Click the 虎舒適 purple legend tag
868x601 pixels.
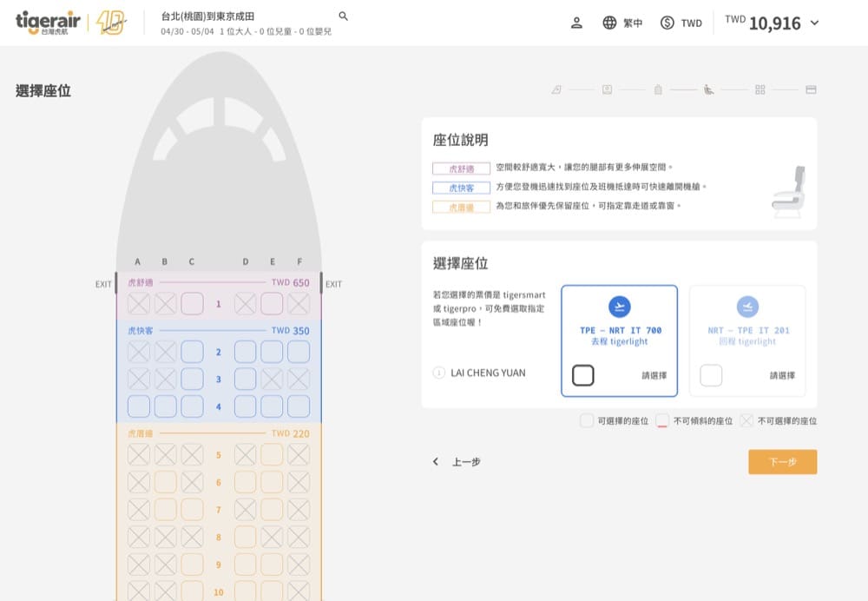point(461,168)
